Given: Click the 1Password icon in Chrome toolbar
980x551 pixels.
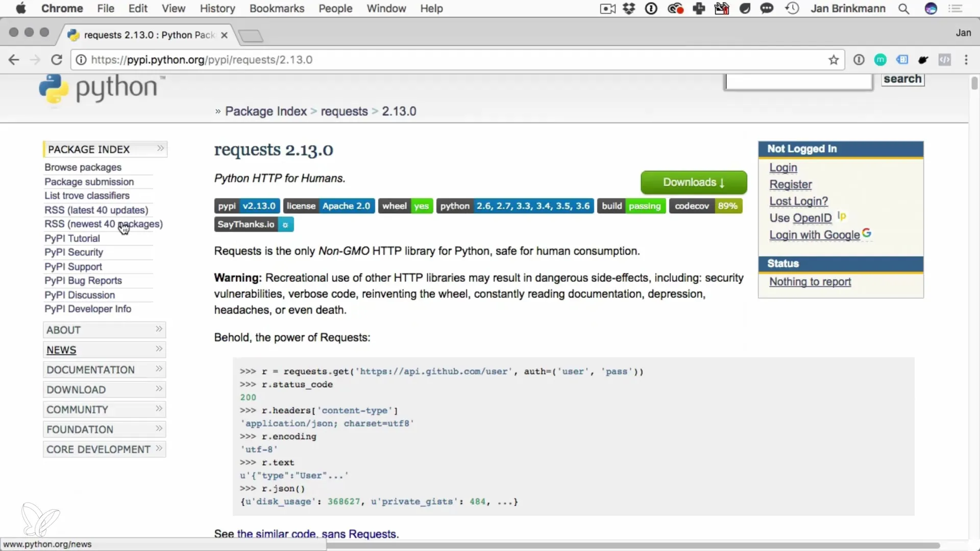Looking at the screenshot, I should click(859, 60).
